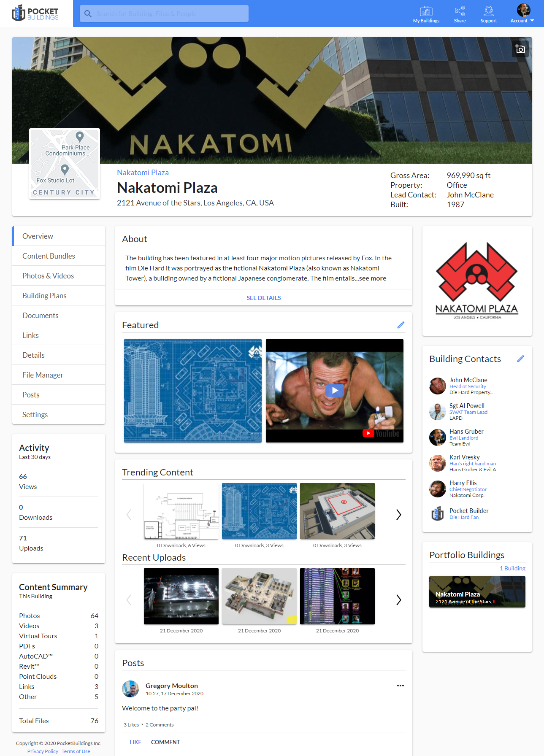Click the Photos count 64
Image resolution: width=544 pixels, height=756 pixels.
(x=95, y=616)
